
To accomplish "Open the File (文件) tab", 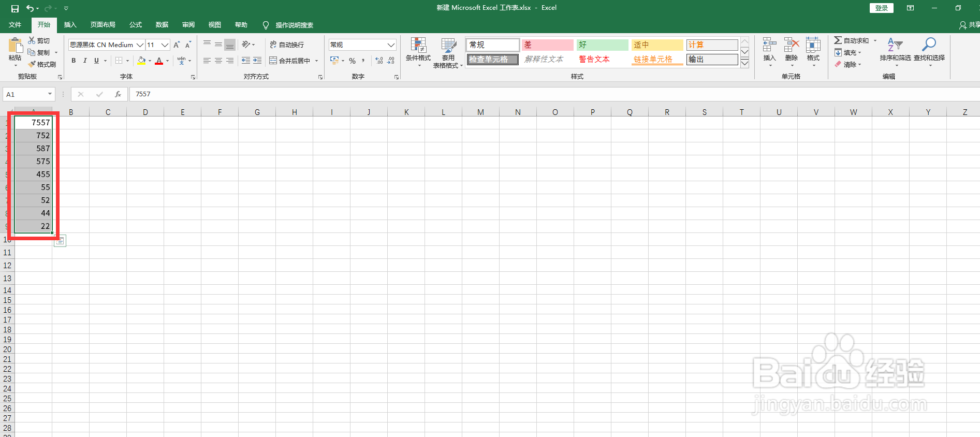I will [15, 25].
